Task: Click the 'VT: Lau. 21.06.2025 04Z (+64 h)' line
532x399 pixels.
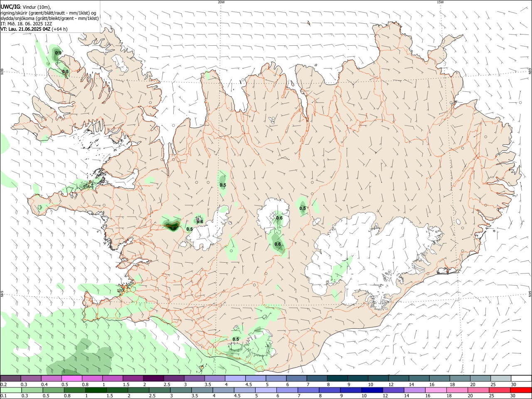Action: (34, 29)
